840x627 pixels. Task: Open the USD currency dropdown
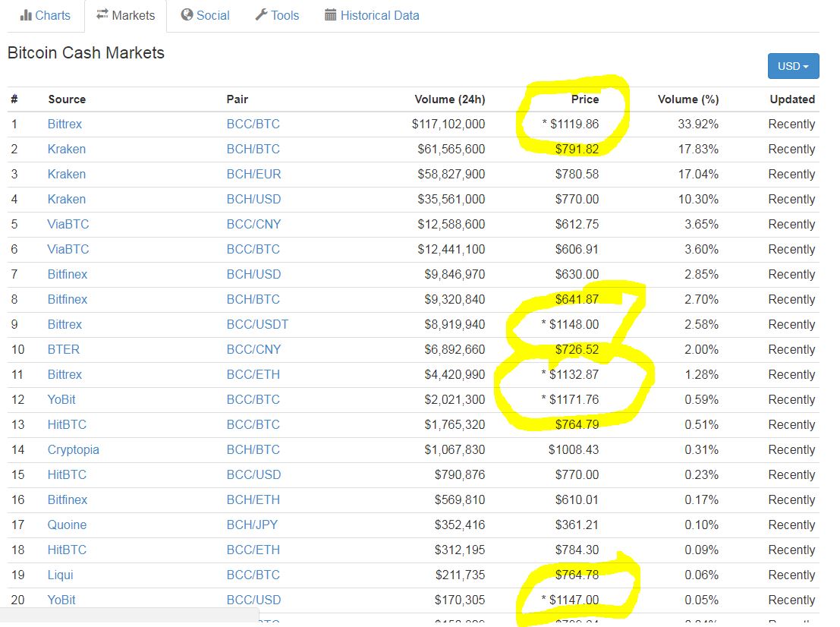[793, 66]
